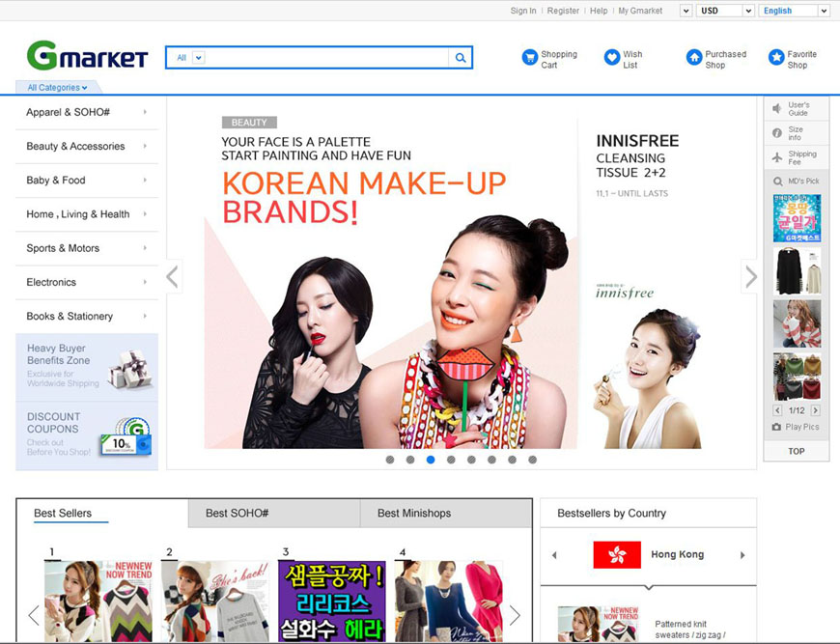Open the Shopping Cart icon
Viewport: 840px width, 644px height.
click(530, 57)
